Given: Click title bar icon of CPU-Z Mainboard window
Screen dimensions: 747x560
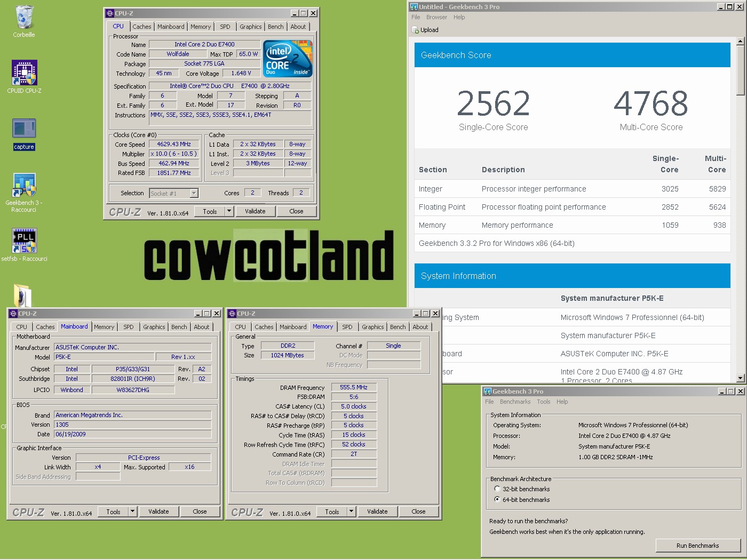Looking at the screenshot, I should (13, 314).
